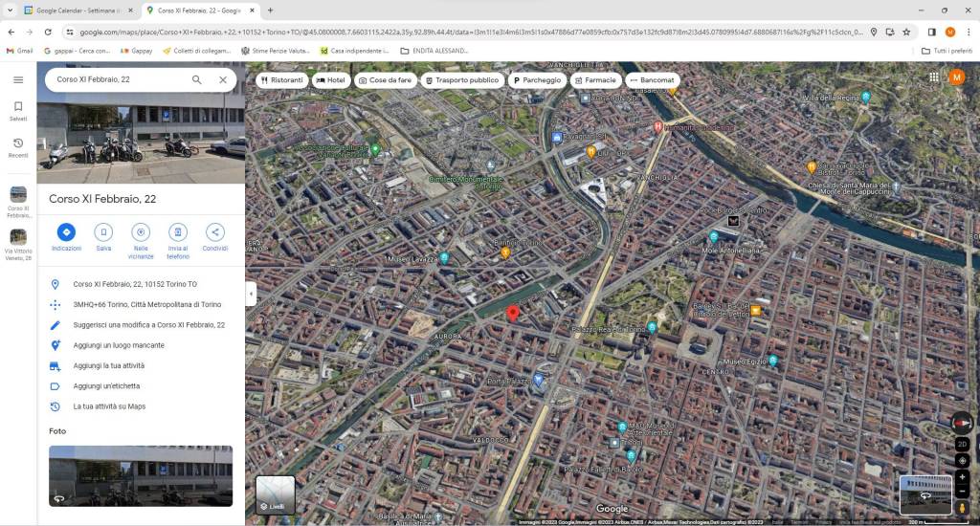Drop the Street View pegman icon
Image resolution: width=980 pixels, height=526 pixels.
[962, 508]
